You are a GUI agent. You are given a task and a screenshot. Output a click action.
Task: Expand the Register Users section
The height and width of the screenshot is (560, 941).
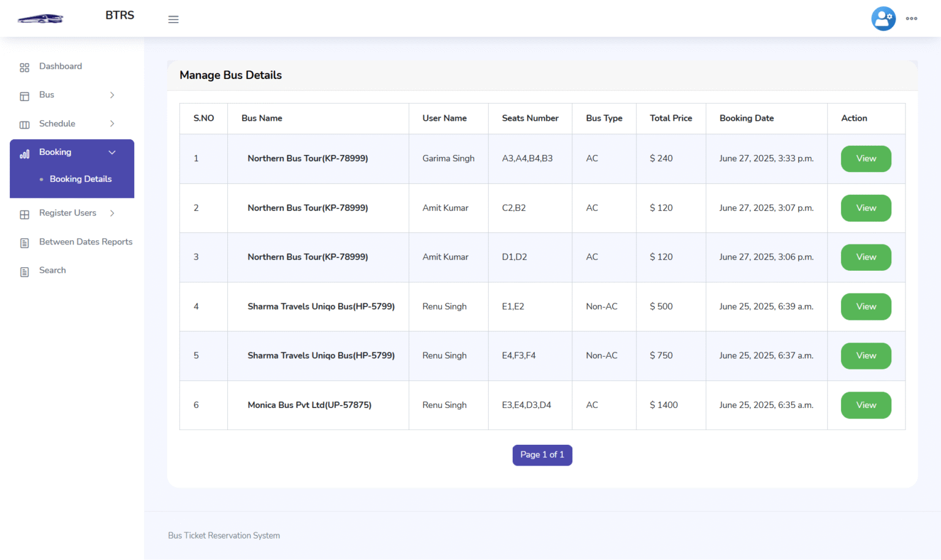coord(112,213)
